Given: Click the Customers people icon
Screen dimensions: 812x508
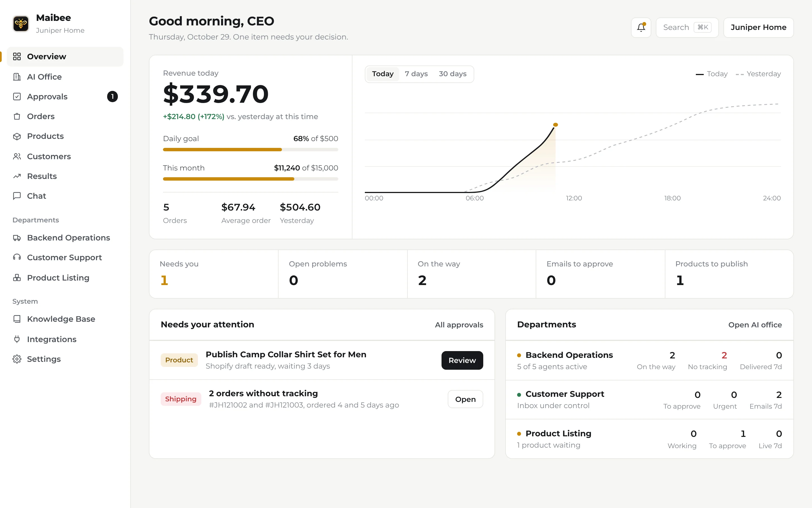Looking at the screenshot, I should click(17, 156).
